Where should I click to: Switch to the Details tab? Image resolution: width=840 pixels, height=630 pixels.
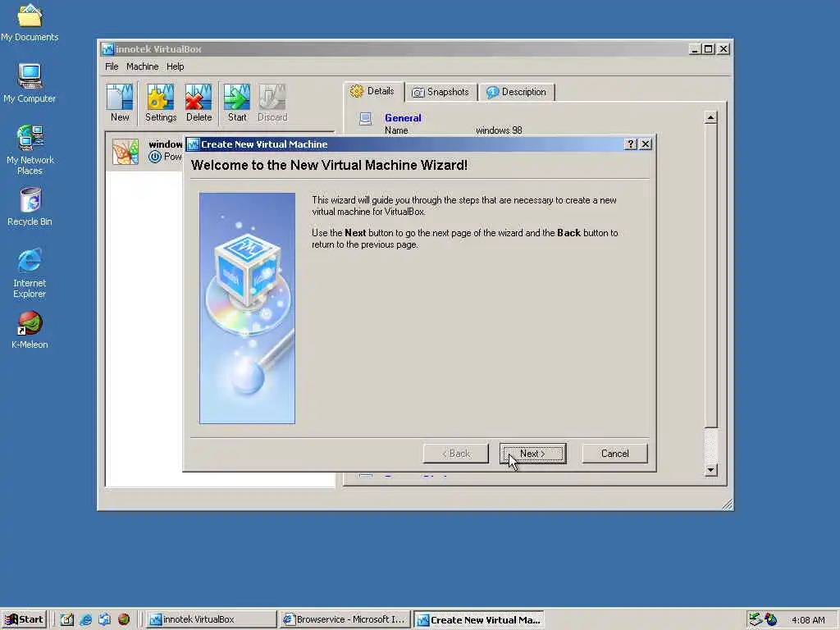(x=373, y=91)
